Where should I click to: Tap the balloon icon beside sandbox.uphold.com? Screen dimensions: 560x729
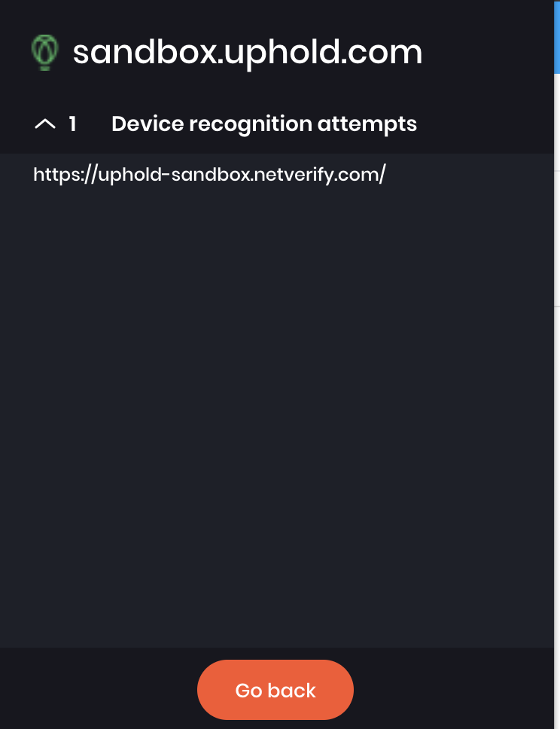point(44,53)
